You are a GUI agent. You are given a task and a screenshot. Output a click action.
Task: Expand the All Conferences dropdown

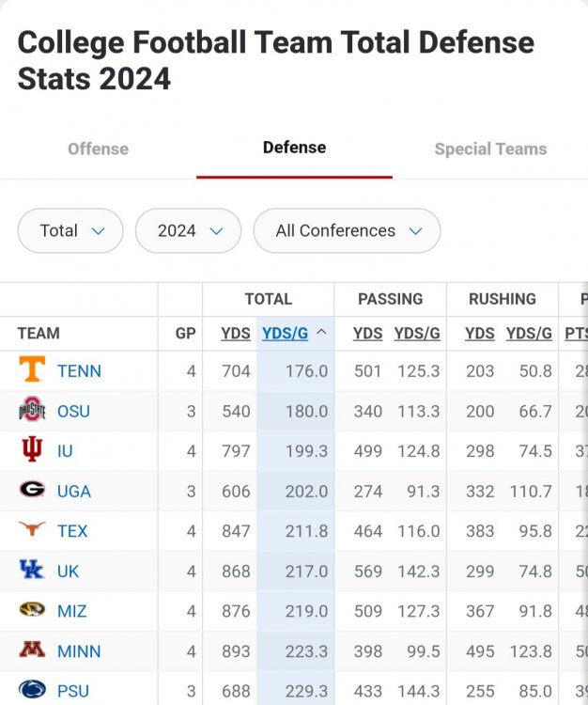point(347,230)
